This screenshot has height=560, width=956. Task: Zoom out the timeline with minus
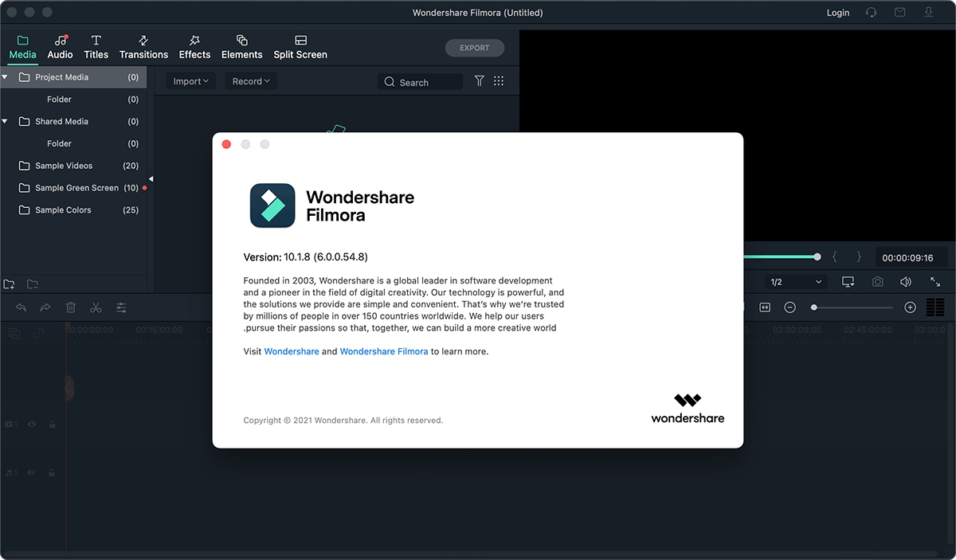[x=790, y=307]
